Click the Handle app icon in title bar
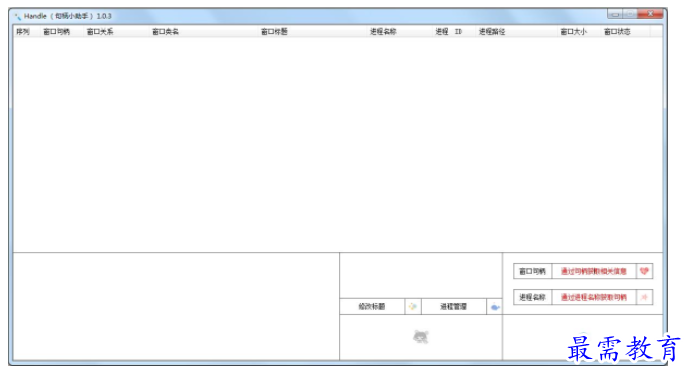This screenshot has height=380, width=689. pyautogui.click(x=18, y=16)
